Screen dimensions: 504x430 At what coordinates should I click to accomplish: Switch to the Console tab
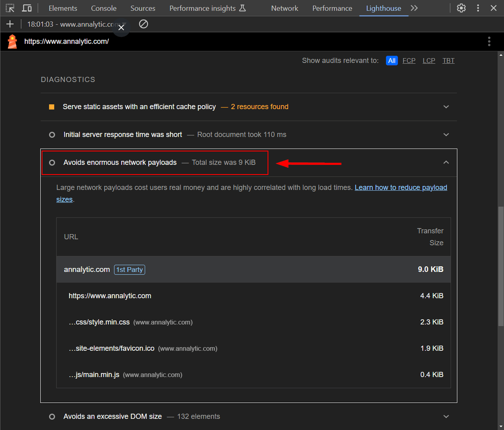[x=104, y=8]
